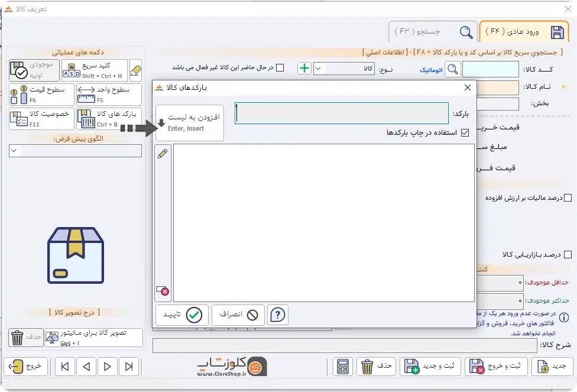Go to first record navigation button
The width and height of the screenshot is (577, 392).
pos(65,367)
